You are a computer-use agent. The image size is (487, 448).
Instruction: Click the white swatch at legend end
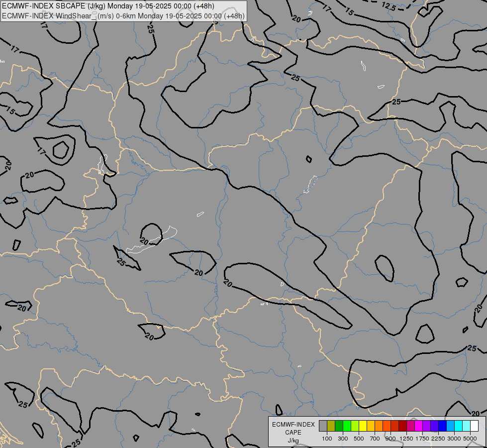click(474, 426)
